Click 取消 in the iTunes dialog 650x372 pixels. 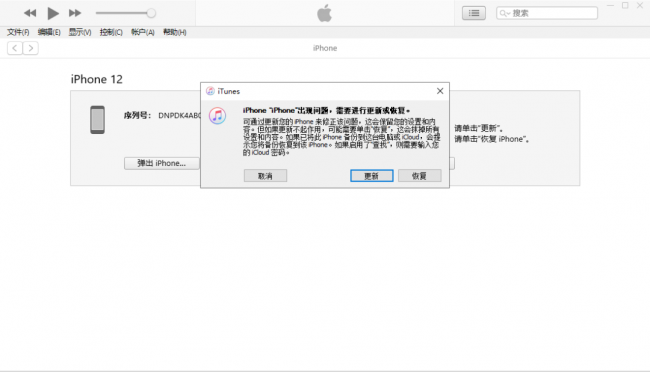click(265, 176)
